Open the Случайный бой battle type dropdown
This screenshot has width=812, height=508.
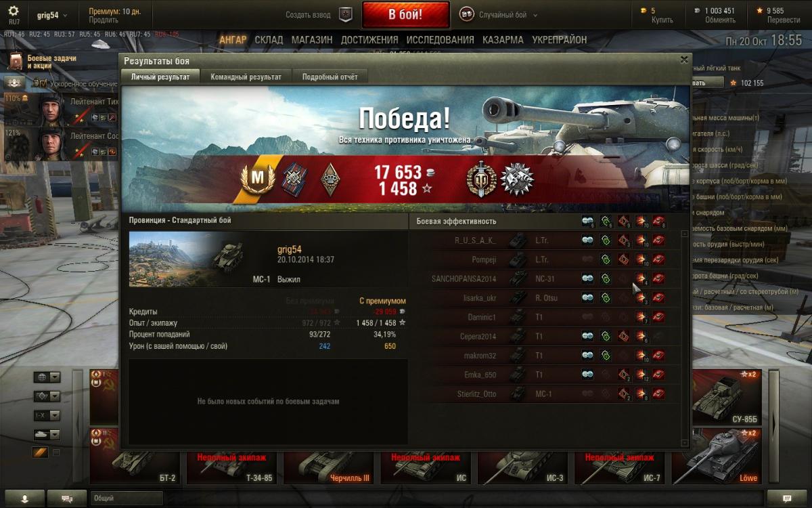coord(499,15)
